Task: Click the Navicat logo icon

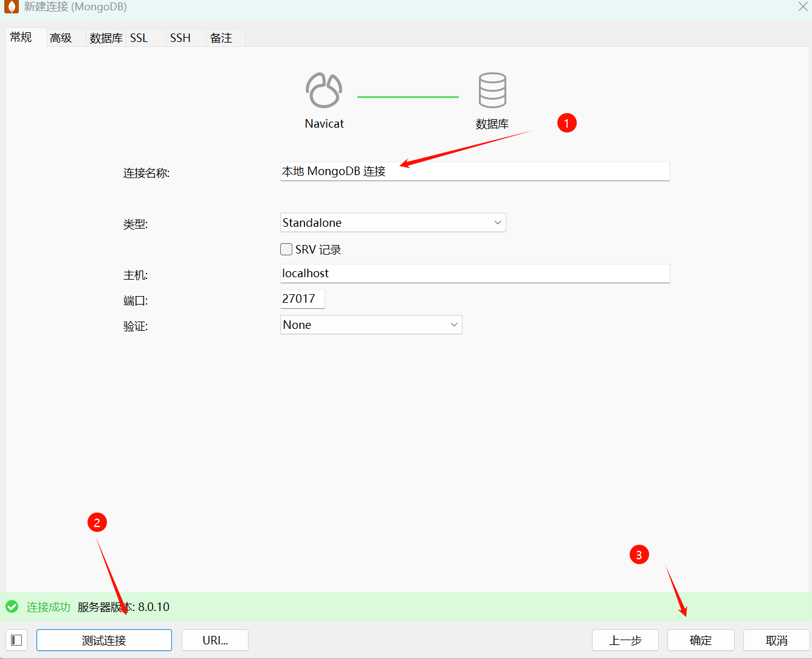Action: 324,90
